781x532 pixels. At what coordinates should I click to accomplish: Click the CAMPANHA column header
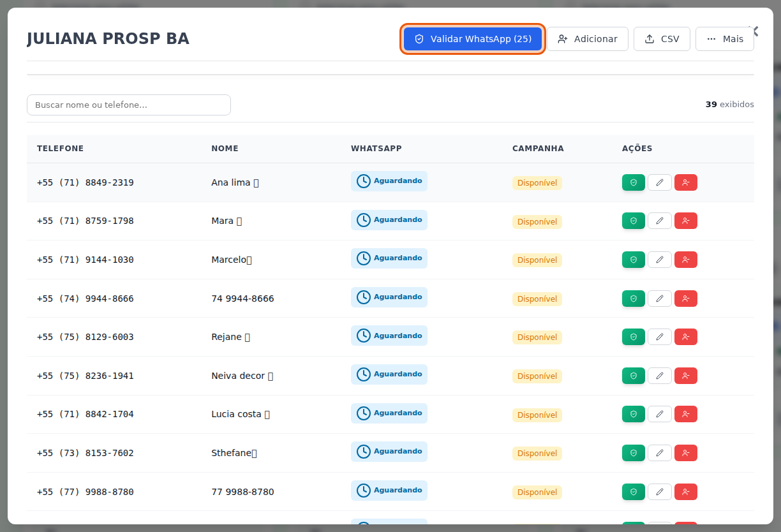[538, 149]
